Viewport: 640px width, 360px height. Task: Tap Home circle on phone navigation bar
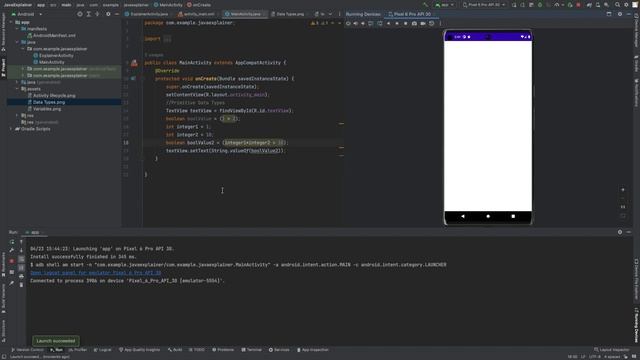[x=488, y=216]
